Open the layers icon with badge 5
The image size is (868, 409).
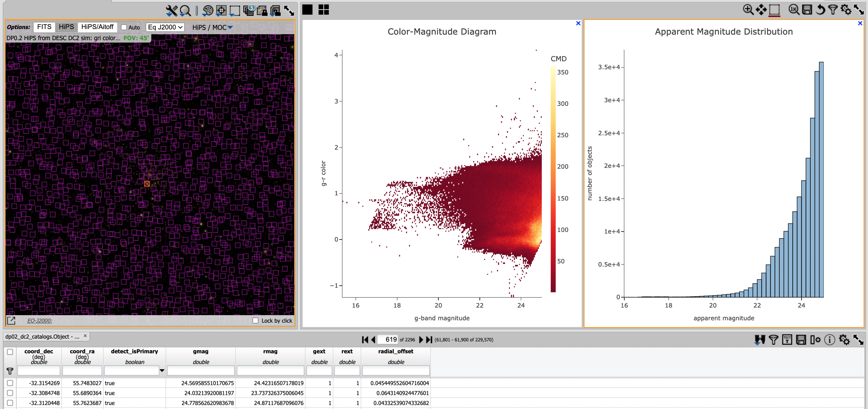249,10
